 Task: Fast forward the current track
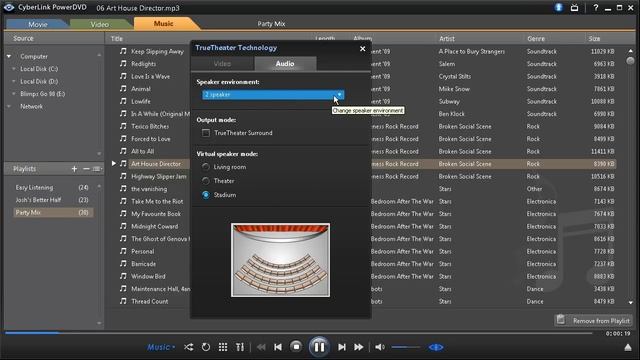coord(359,347)
